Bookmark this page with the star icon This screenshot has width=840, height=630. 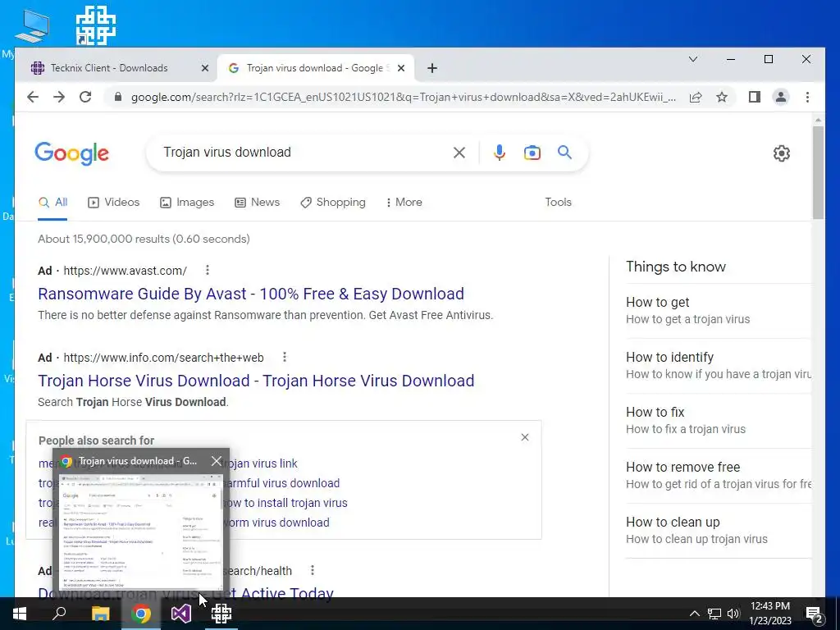[x=722, y=97]
